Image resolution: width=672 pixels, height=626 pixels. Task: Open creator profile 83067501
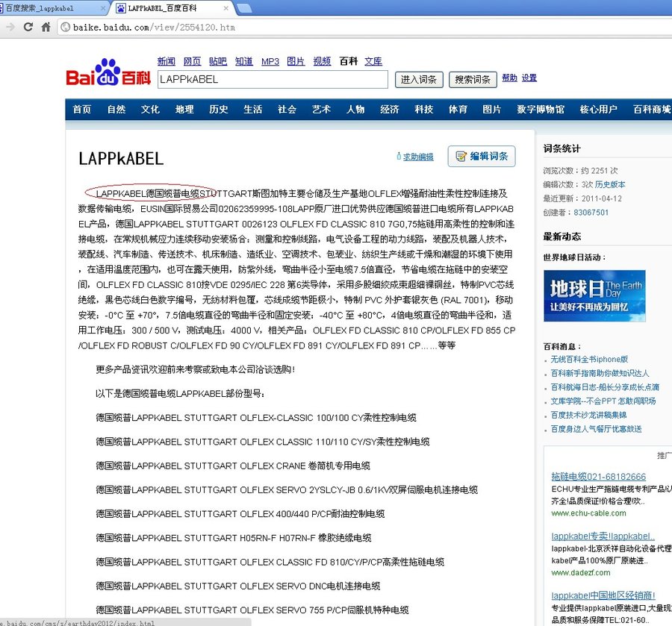click(x=591, y=213)
